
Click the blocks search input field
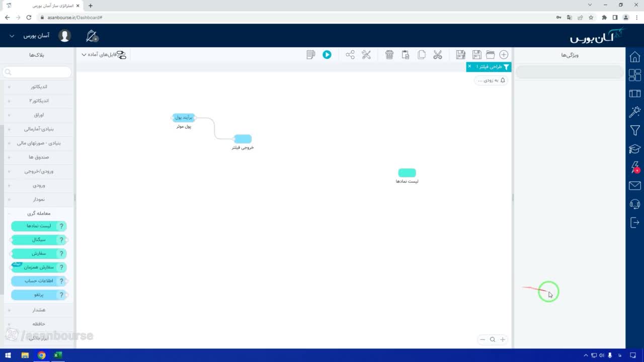(x=37, y=72)
